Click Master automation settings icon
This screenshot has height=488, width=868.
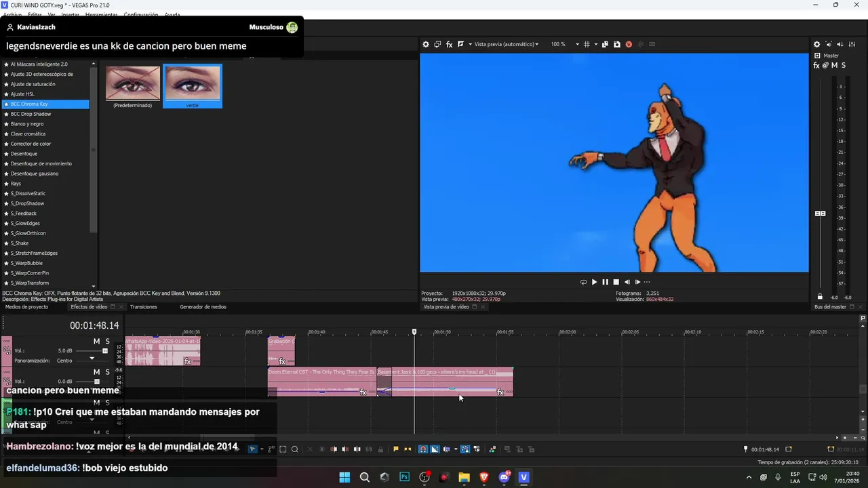[825, 65]
